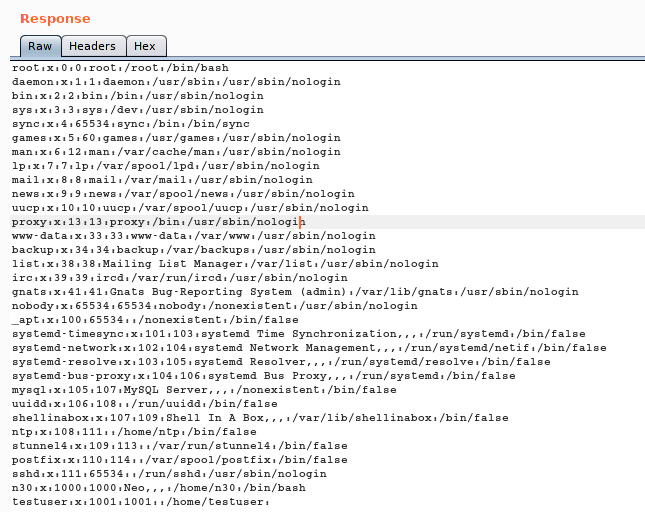This screenshot has width=645, height=512.
Task: Click the systemd-timesync line
Action: click(299, 334)
